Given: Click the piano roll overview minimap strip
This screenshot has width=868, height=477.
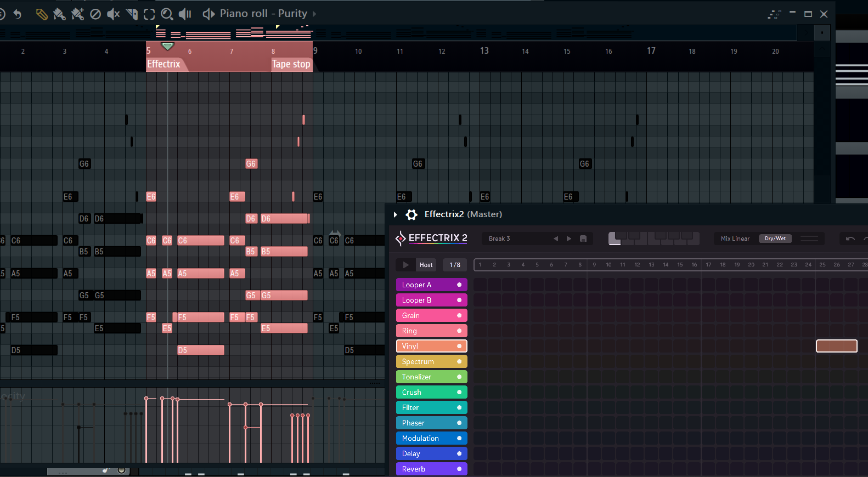Looking at the screenshot, I should tap(398, 33).
